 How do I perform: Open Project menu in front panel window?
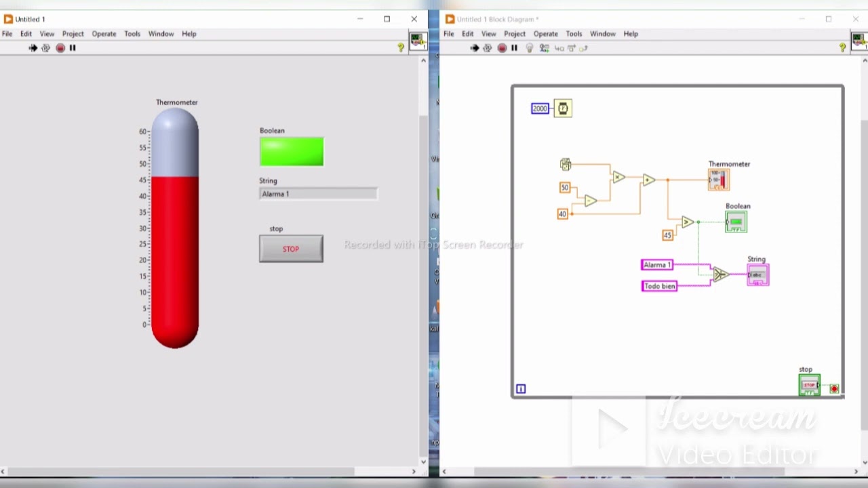(73, 34)
